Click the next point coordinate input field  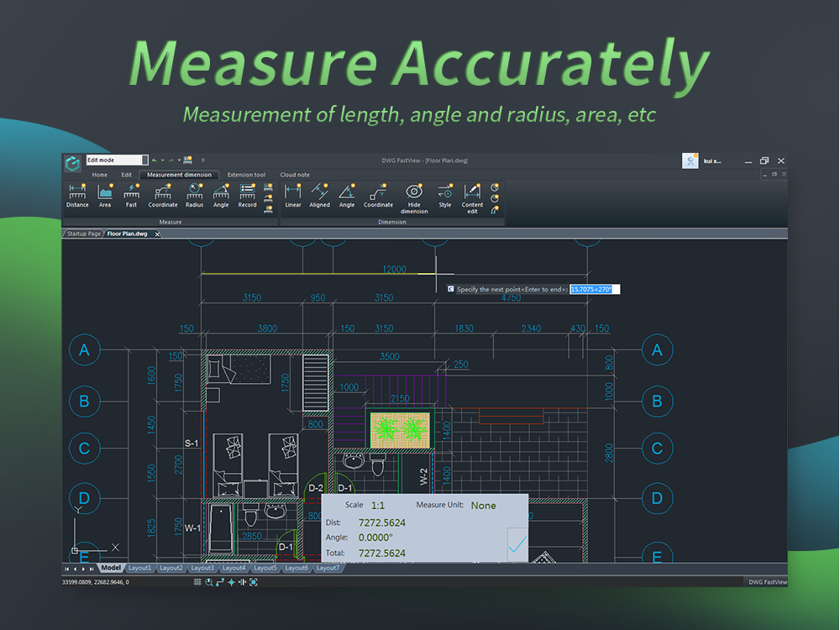(594, 289)
